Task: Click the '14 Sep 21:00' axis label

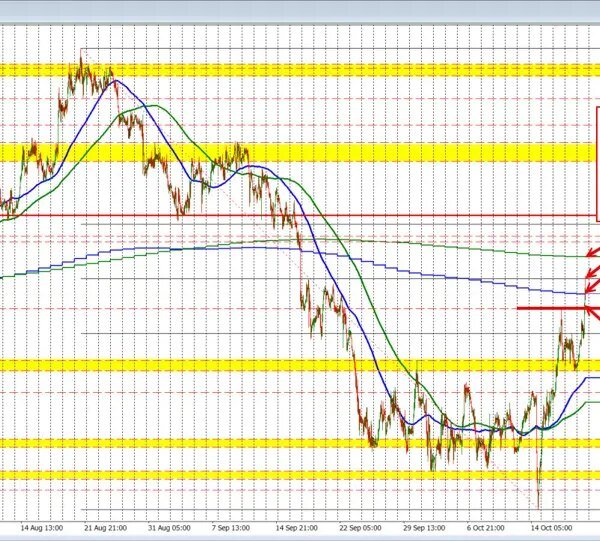Action: pos(297,528)
